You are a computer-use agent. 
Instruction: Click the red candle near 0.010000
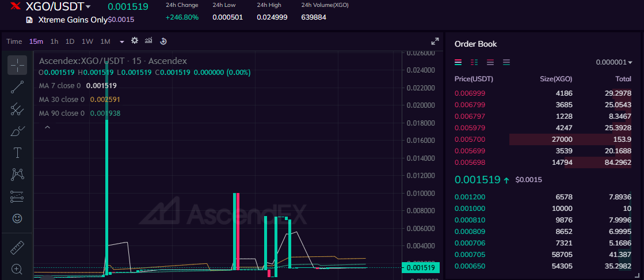click(x=238, y=231)
